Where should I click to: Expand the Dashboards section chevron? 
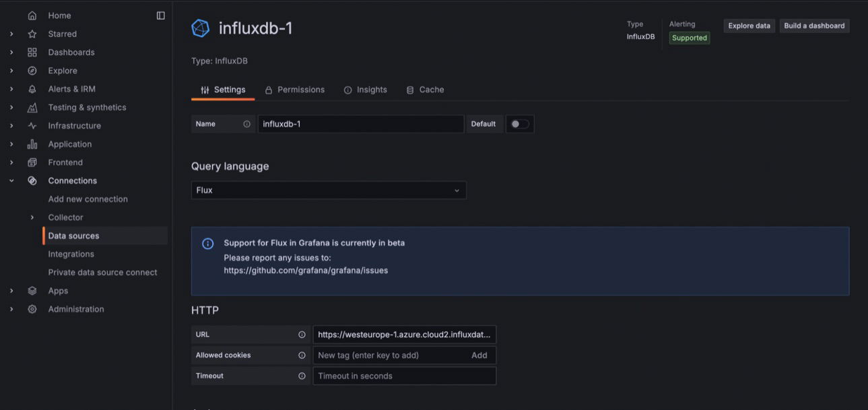click(11, 53)
